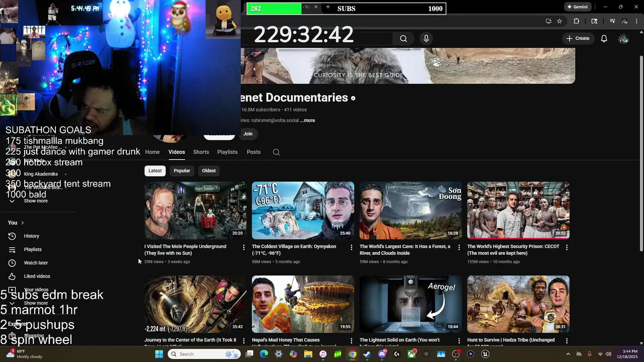Open the Chrome tab search icon
This screenshot has width=644, height=362.
tap(594, 21)
